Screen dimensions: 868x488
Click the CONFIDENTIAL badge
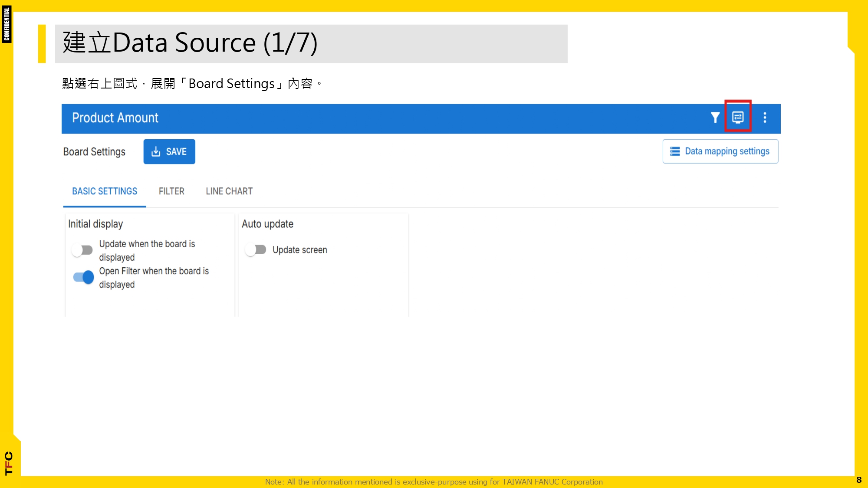pos(7,24)
